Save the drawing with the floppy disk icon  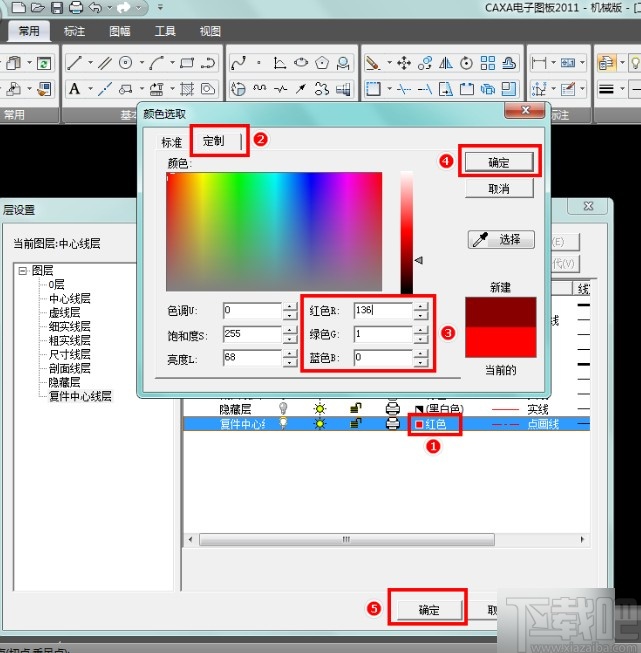coord(57,7)
